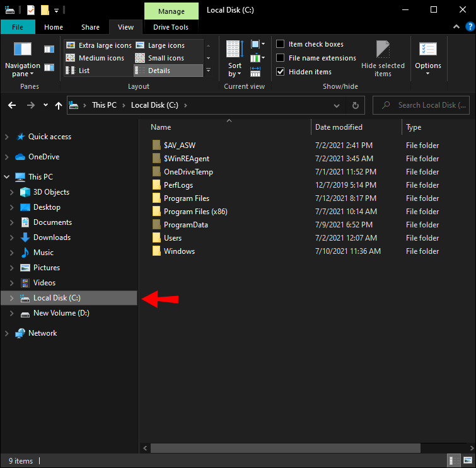Open the recent locations dropdown arrow
This screenshot has width=476, height=468.
click(45, 105)
